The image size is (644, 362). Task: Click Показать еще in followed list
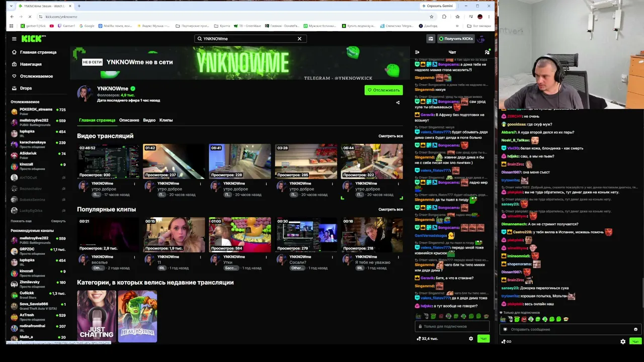(x=21, y=221)
